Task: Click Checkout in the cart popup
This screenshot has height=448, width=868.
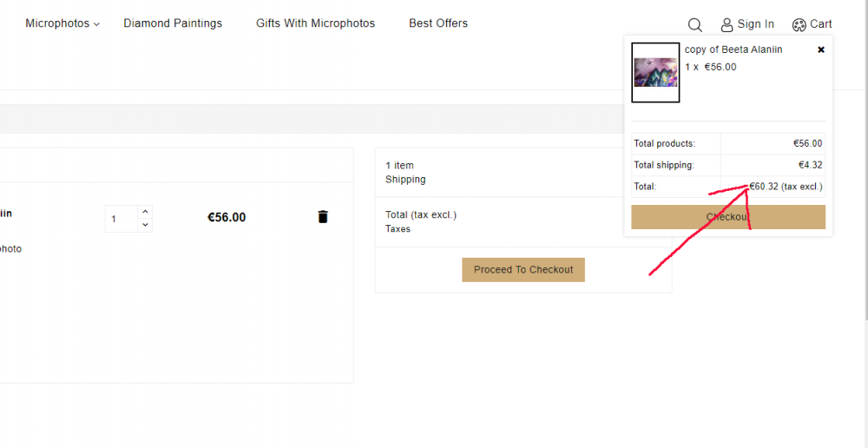Action: coord(728,217)
